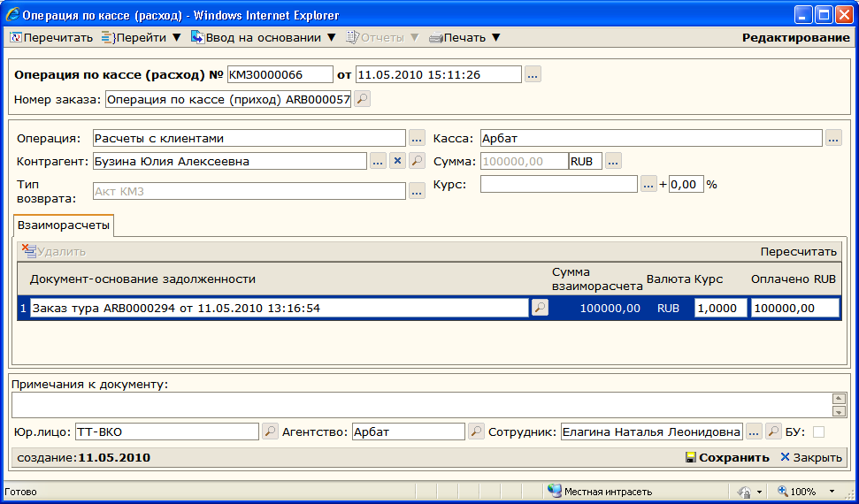The height and width of the screenshot is (504, 859).
Task: Click the date field 11.05.2010 15:11:26
Action: tap(438, 74)
